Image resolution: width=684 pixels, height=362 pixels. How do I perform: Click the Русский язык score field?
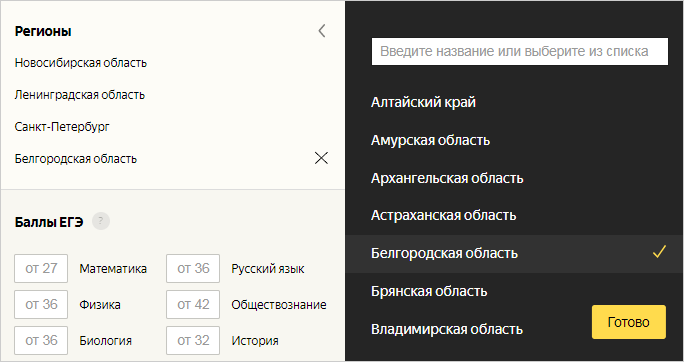[x=193, y=268]
